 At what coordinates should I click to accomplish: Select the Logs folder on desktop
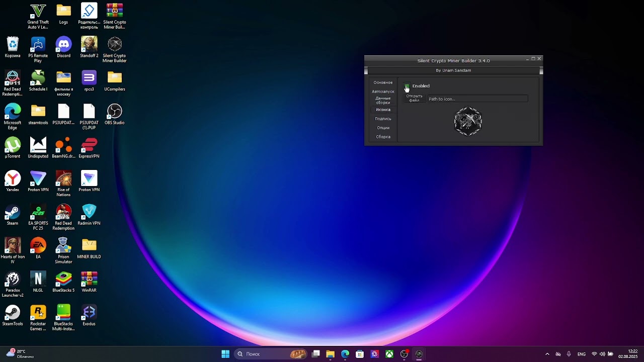(x=63, y=14)
